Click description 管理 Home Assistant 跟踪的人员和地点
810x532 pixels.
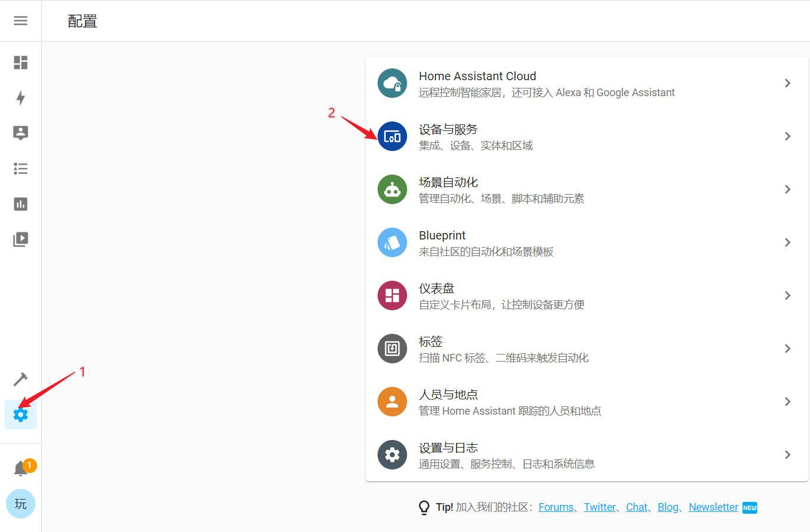[510, 411]
